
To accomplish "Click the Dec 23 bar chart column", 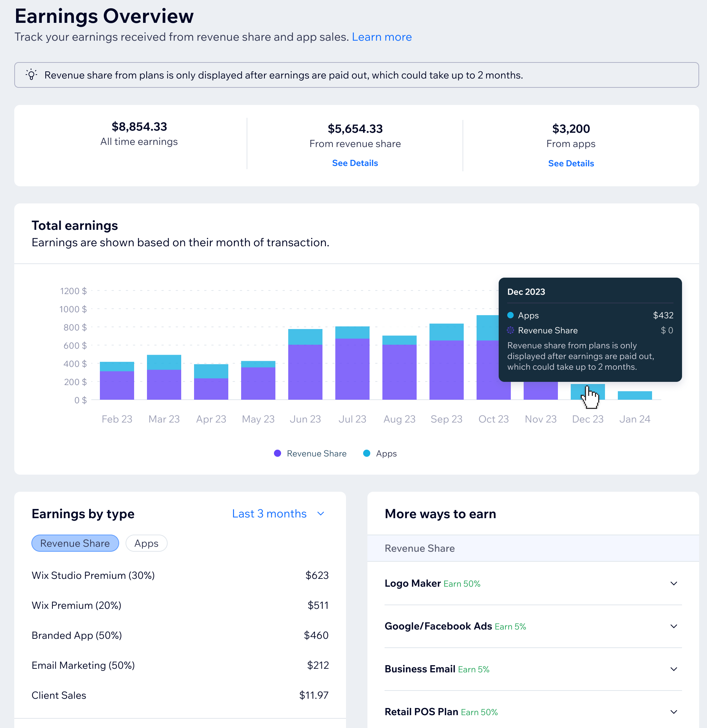I will tap(588, 391).
